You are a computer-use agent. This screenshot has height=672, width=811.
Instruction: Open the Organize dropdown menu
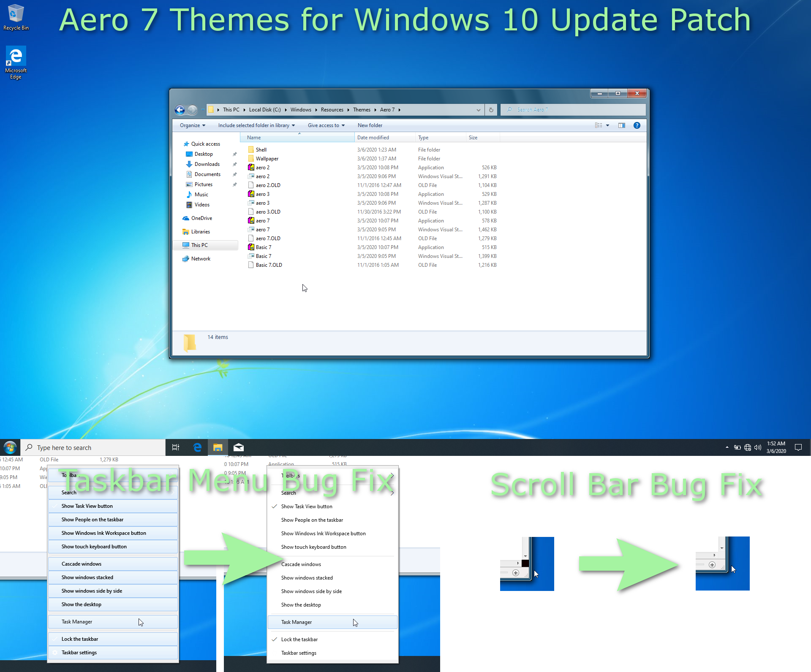pyautogui.click(x=192, y=125)
